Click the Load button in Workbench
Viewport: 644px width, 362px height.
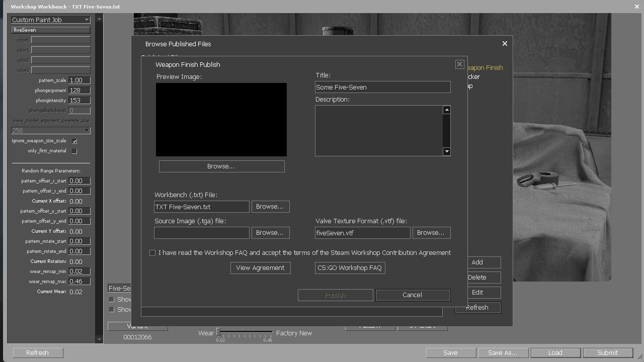coord(555,353)
